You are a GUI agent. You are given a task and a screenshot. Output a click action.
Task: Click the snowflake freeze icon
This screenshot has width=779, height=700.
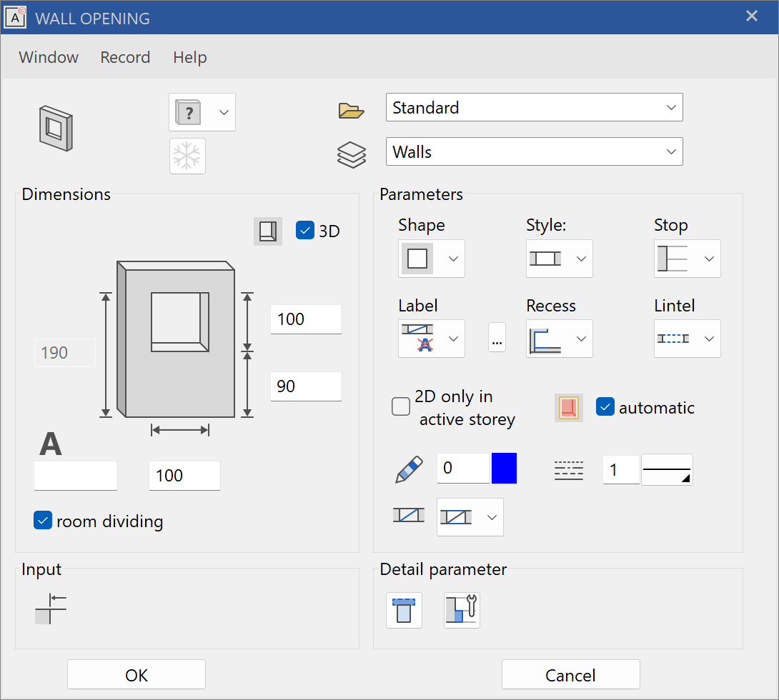187,156
